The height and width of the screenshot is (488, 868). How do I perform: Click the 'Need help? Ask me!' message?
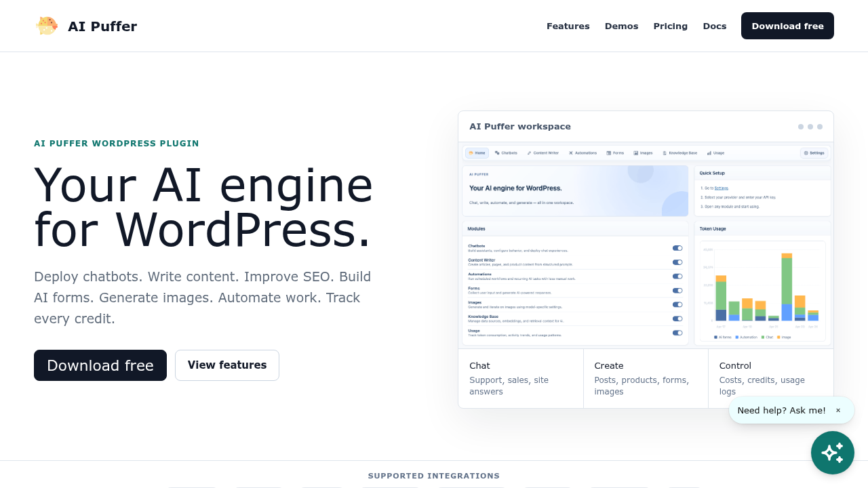[x=781, y=410]
